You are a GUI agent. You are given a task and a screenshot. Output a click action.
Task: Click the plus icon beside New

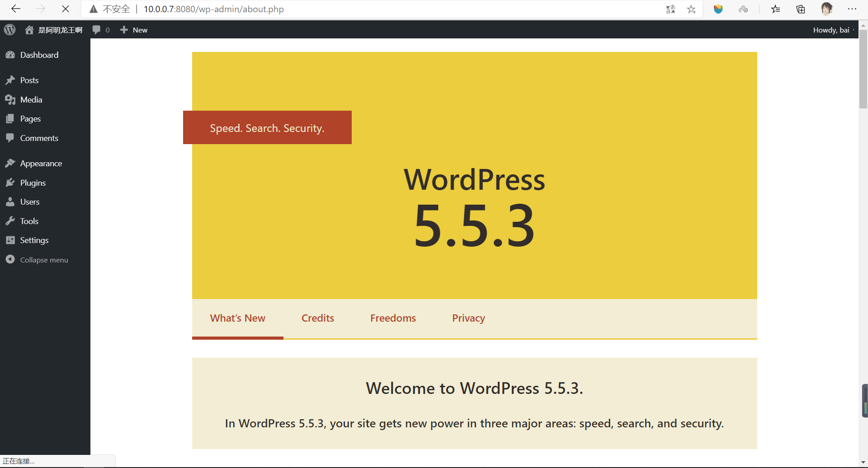(x=124, y=30)
